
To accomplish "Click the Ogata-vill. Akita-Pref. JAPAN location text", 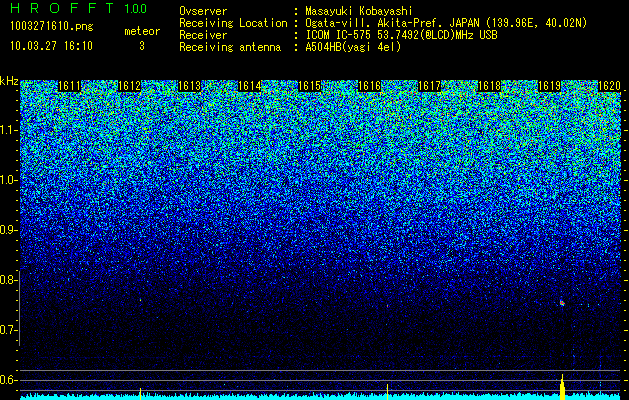I will 446,23.
